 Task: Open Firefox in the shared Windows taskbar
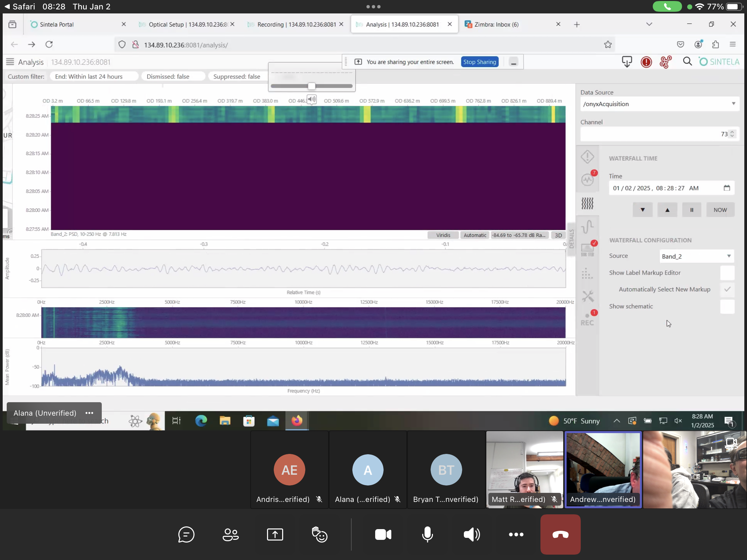[297, 421]
